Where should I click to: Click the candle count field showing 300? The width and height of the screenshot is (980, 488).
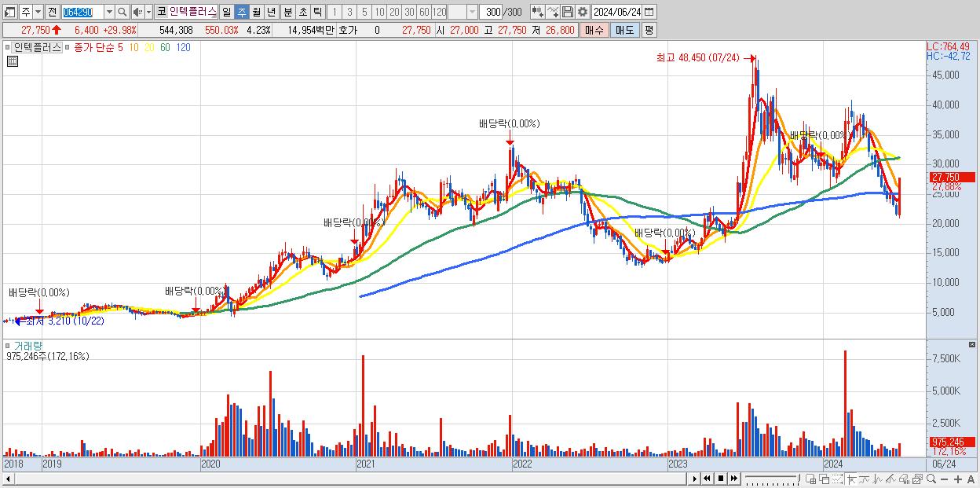pyautogui.click(x=491, y=12)
